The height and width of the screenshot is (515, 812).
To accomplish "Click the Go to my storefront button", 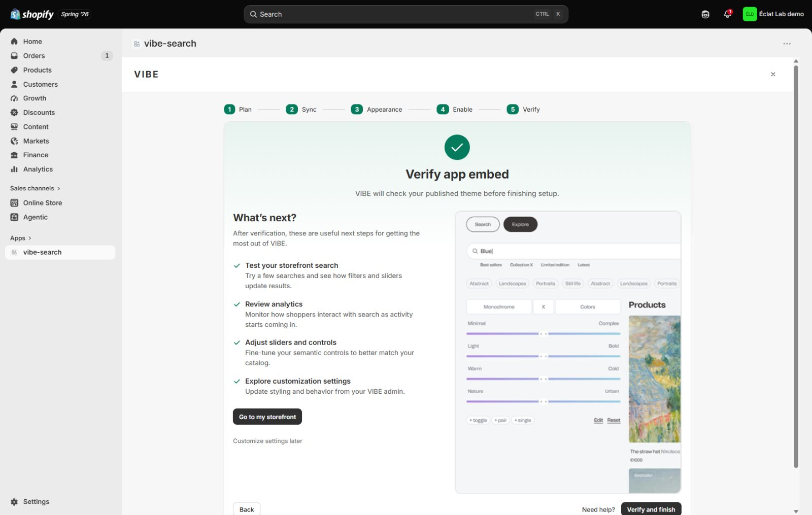I will click(267, 417).
